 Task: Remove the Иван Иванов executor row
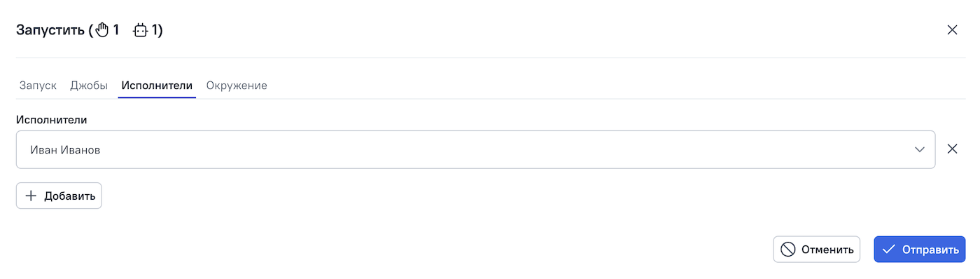952,149
